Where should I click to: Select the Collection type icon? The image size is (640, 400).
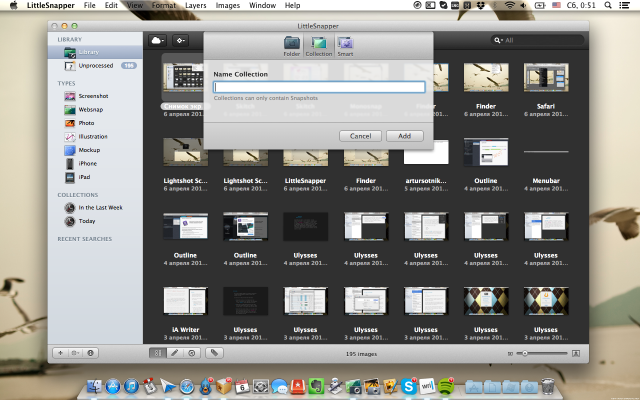tap(318, 45)
